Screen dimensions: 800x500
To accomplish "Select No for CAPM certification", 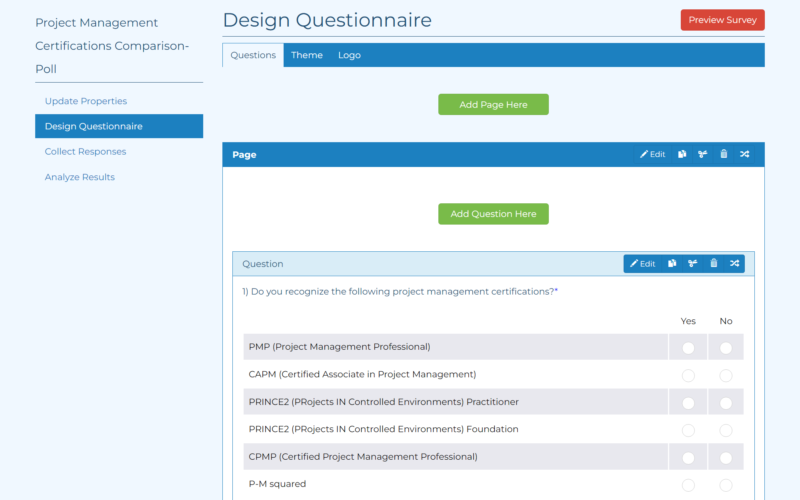I will point(726,376).
